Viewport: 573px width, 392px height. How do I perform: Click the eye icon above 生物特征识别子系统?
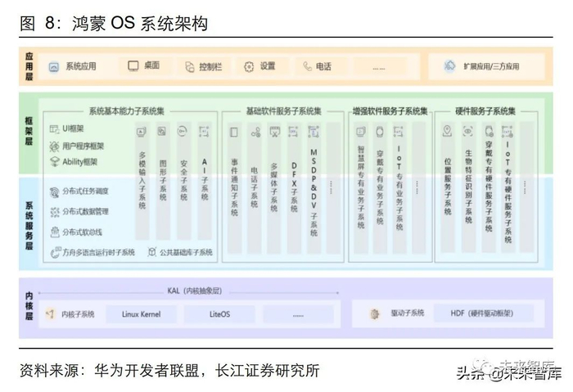[467, 131]
